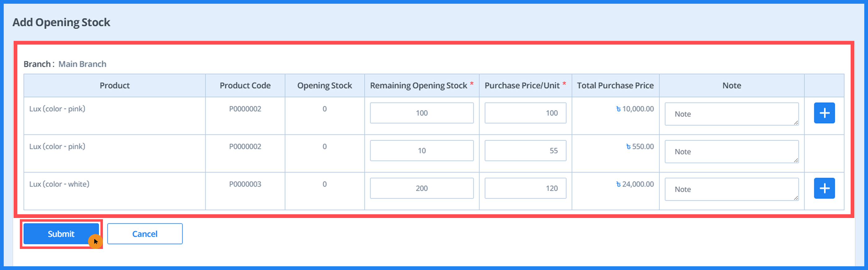Viewport: 868px width, 270px height.
Task: Click Purchase Price/Unit input in the 10,000.00 total row
Action: (x=525, y=113)
